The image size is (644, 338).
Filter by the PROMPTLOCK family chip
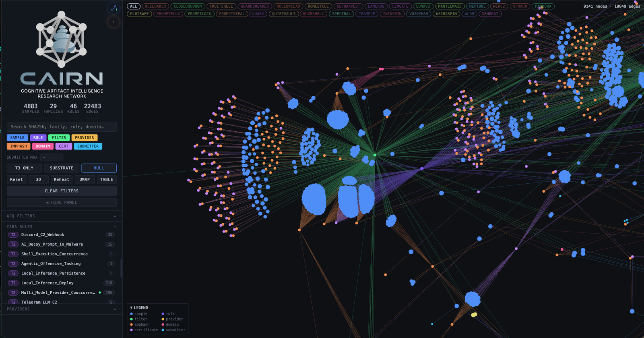coord(199,14)
